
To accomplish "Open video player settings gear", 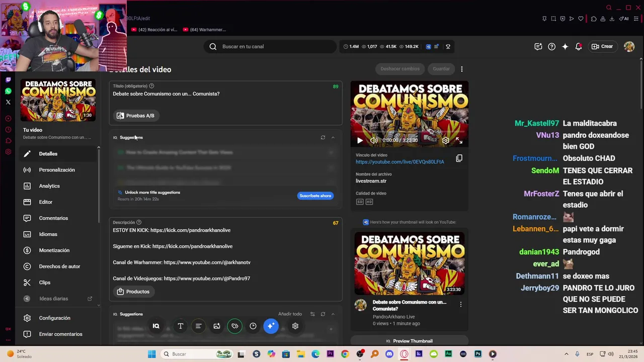I will pos(446,140).
